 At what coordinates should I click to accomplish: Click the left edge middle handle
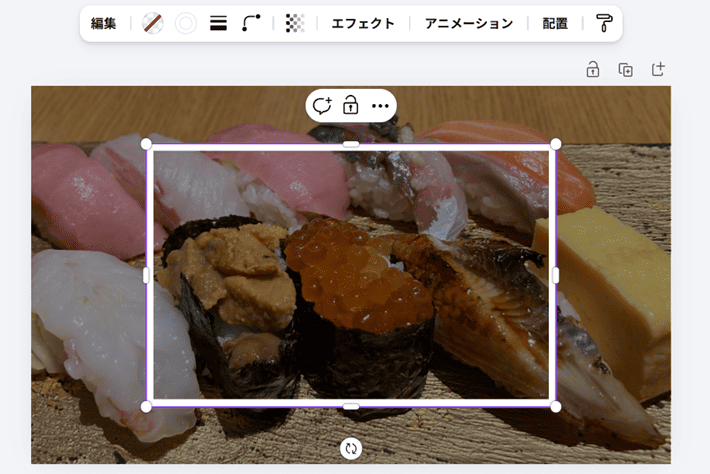pyautogui.click(x=146, y=275)
